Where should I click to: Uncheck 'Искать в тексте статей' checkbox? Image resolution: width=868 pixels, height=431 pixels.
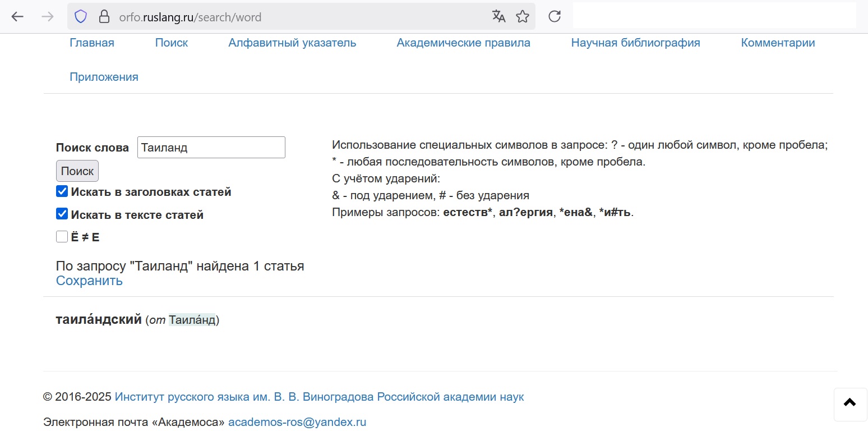point(62,214)
